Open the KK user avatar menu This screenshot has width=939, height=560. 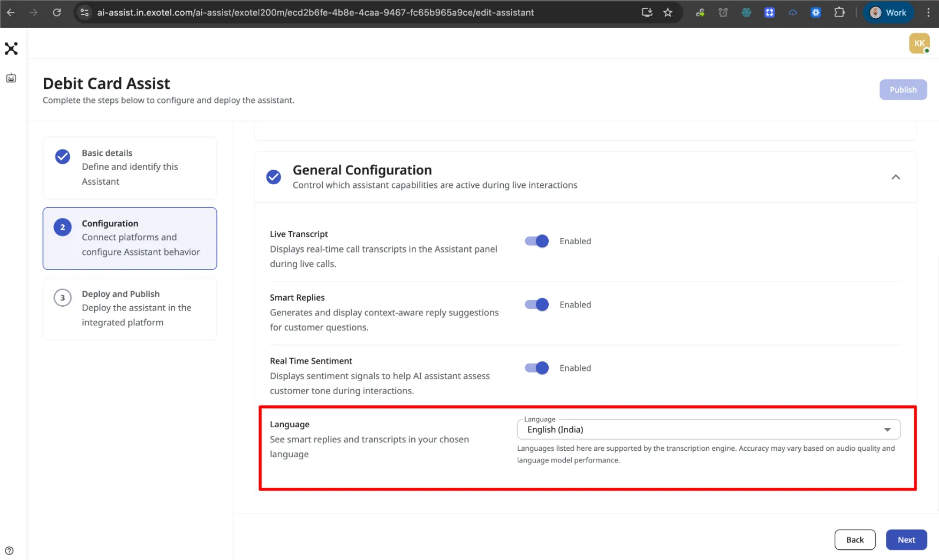[919, 43]
